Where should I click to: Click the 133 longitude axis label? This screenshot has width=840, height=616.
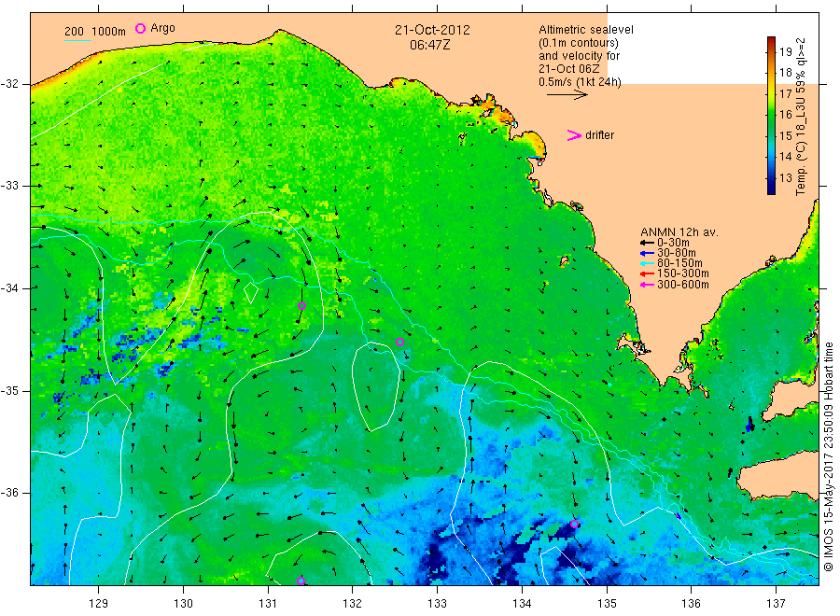click(437, 604)
